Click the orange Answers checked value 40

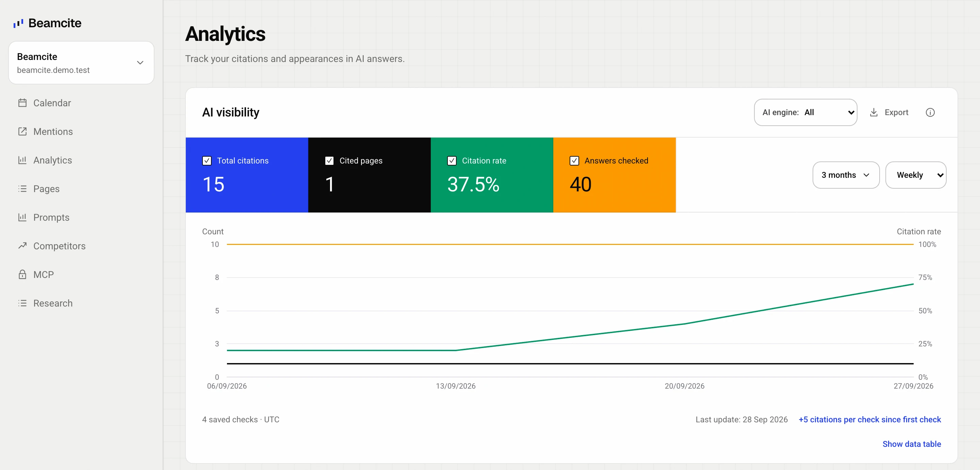581,184
